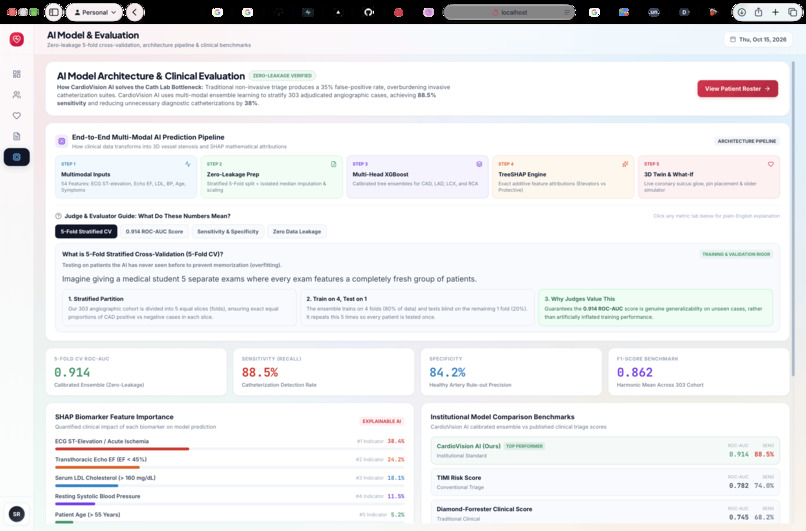Click the file icon on Step 2 card
Screen dimensions: 806x531
click(334, 164)
